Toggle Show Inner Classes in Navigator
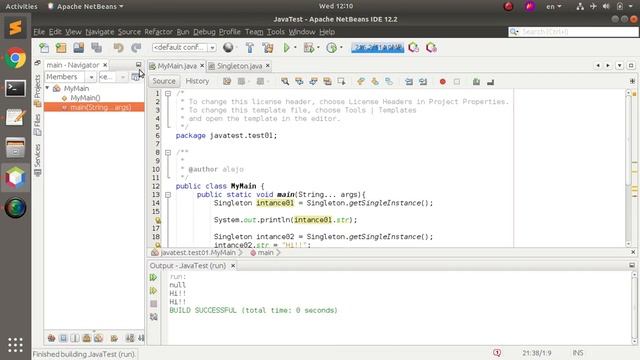The image size is (640, 360). (x=98, y=338)
